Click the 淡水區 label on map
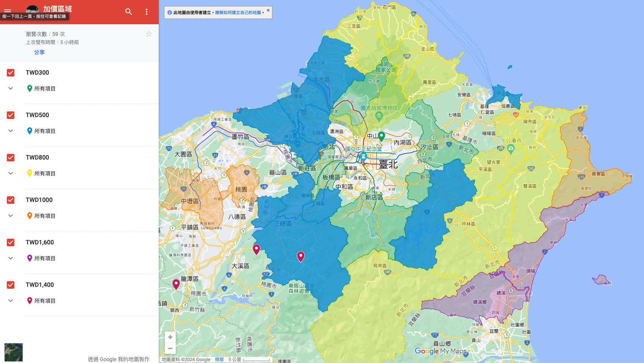 coord(321,80)
